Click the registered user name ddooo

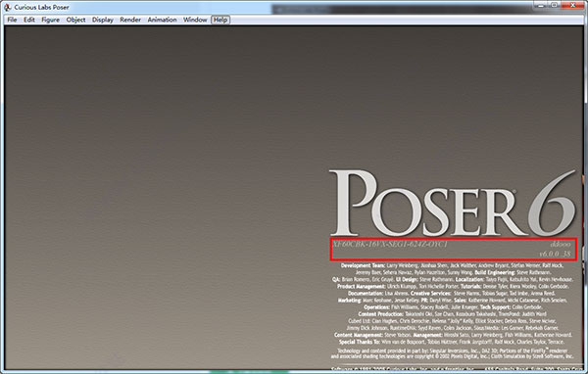point(561,245)
